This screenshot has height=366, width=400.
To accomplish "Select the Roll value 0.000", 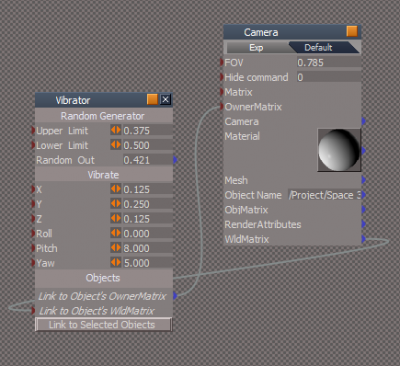I will 148,233.
